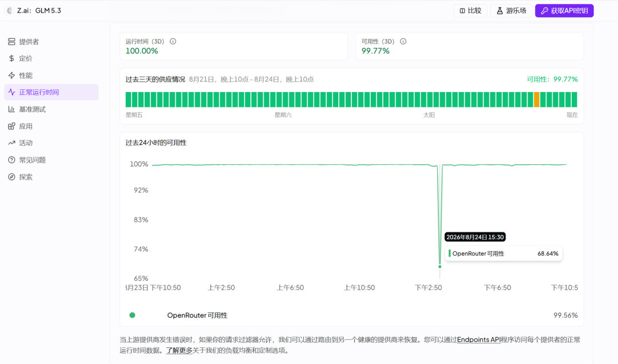This screenshot has width=618, height=364.
Task: Click info icon beside 运行时间 (3D)
Action: (x=173, y=41)
